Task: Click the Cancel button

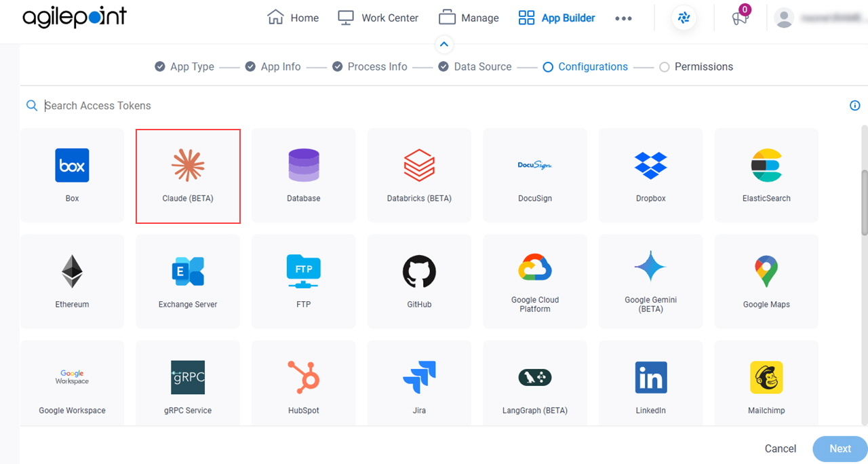Action: tap(781, 448)
